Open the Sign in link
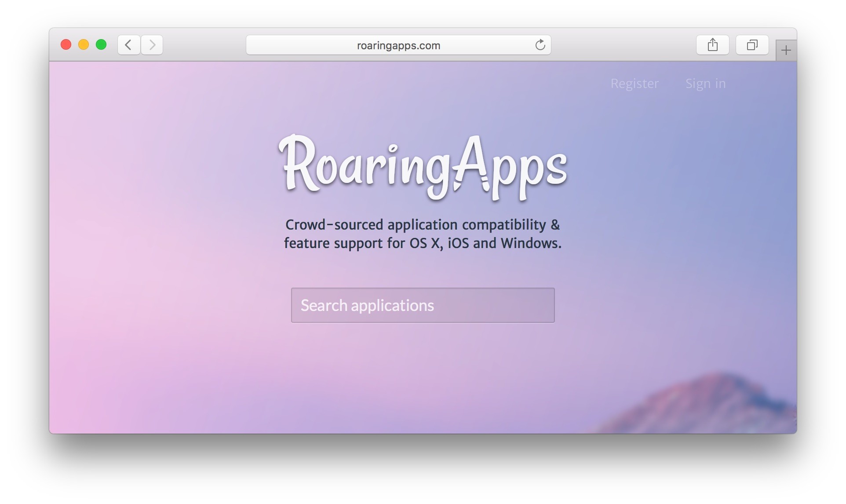The width and height of the screenshot is (846, 504). (x=705, y=84)
